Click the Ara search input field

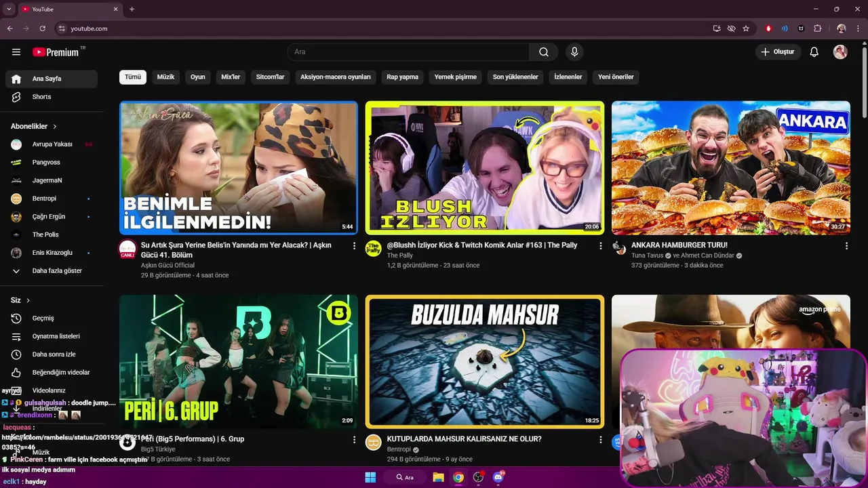(x=408, y=52)
